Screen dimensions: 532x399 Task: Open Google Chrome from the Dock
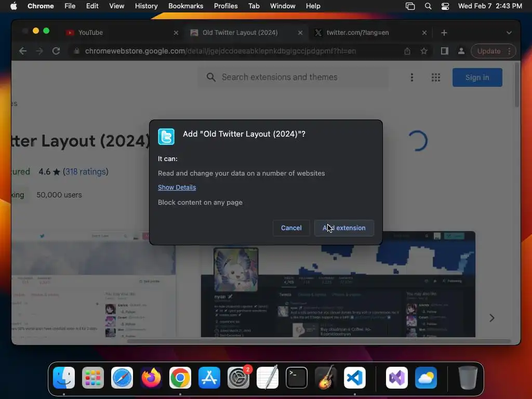pos(180,378)
